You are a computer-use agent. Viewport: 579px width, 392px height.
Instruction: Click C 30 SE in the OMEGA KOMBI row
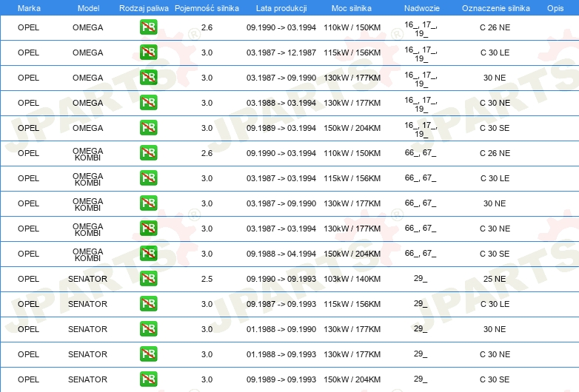[495, 254]
